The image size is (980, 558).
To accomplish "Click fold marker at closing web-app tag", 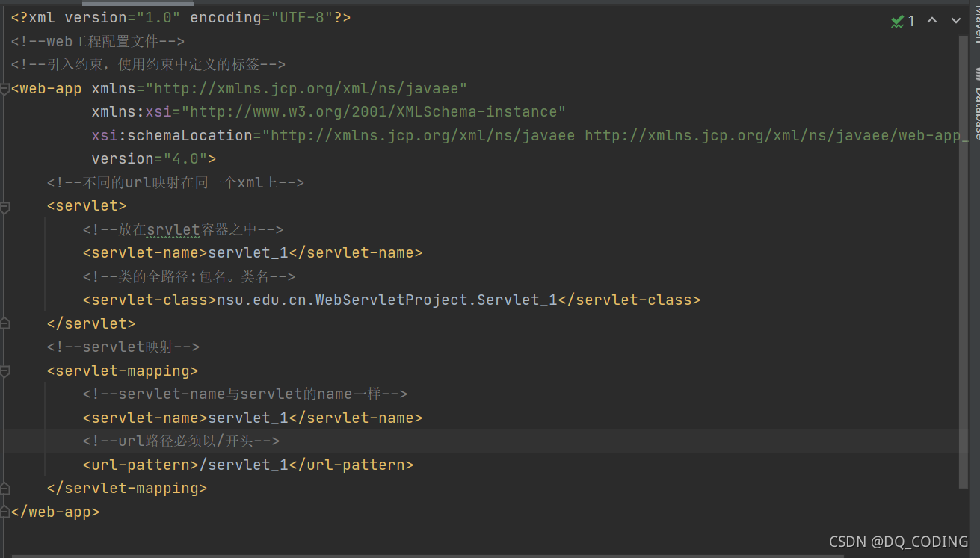I will coord(4,512).
